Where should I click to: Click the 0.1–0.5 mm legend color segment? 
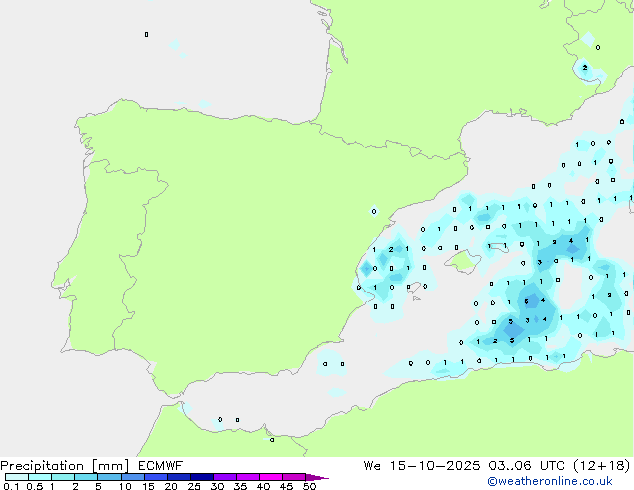coord(17,477)
